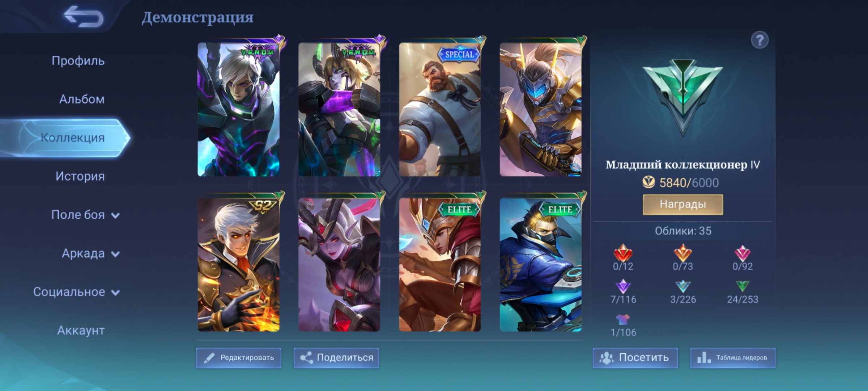Open the Профиль tab
Viewport: 868px width, 391px height.
[x=78, y=60]
